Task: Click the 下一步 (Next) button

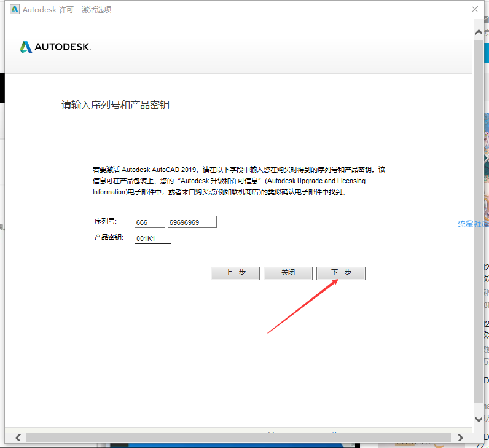Action: click(340, 273)
